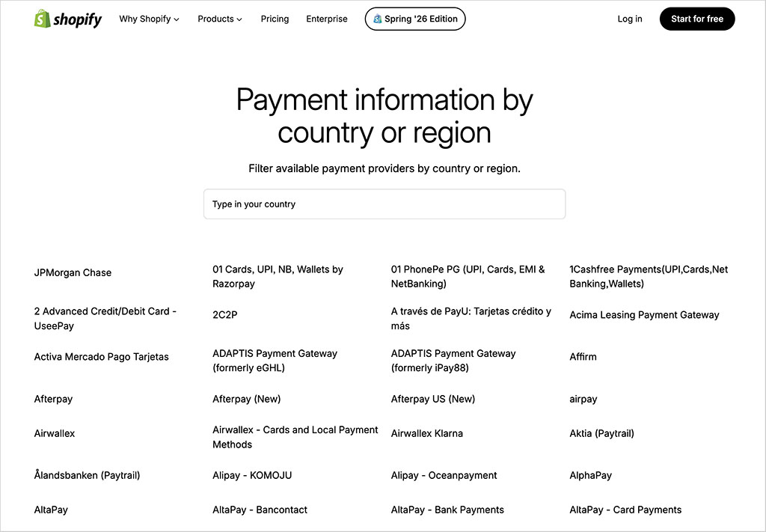This screenshot has width=766, height=532.
Task: Select Airwallex - Cards and Local Payment Methods
Action: tap(295, 437)
